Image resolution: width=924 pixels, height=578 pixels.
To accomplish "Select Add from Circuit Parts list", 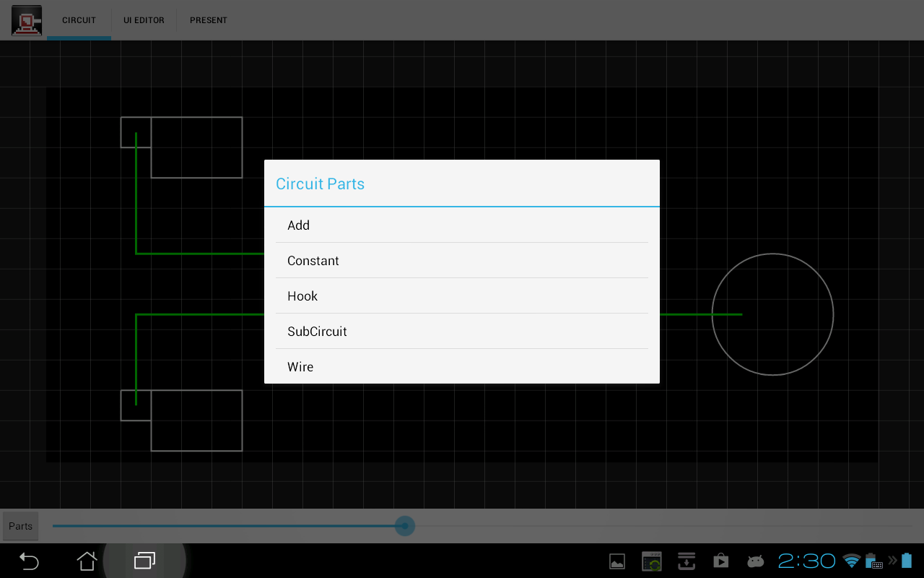I will pos(462,225).
